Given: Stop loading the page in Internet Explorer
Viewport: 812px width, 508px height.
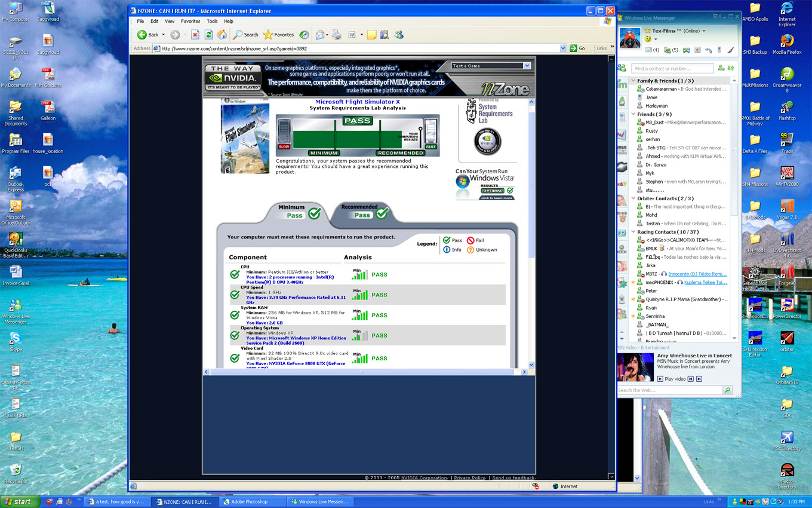Looking at the screenshot, I should coord(195,35).
